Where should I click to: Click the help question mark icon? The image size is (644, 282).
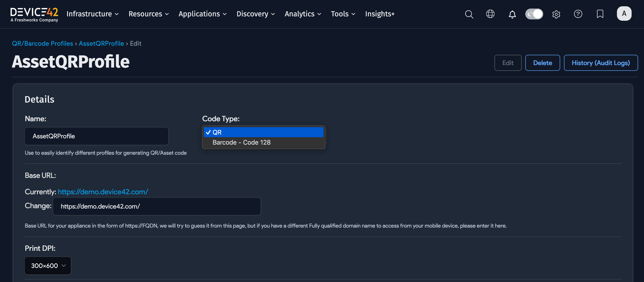click(x=578, y=14)
